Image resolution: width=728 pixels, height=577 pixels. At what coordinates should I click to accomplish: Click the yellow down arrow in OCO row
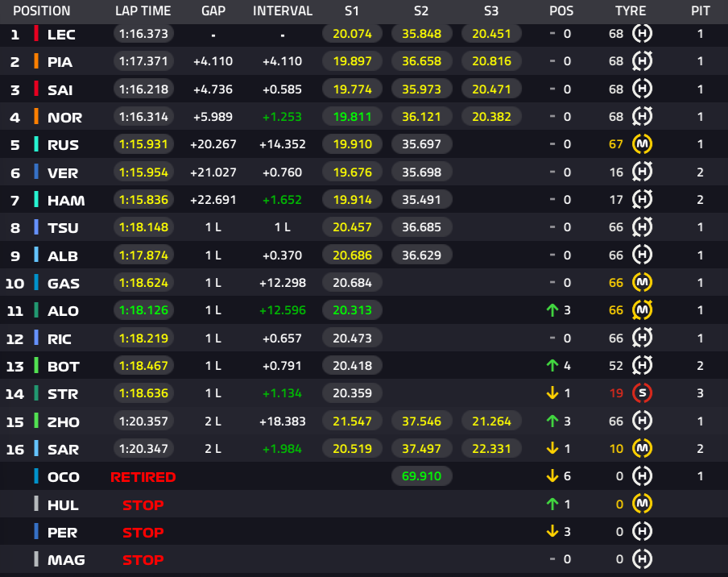(552, 476)
